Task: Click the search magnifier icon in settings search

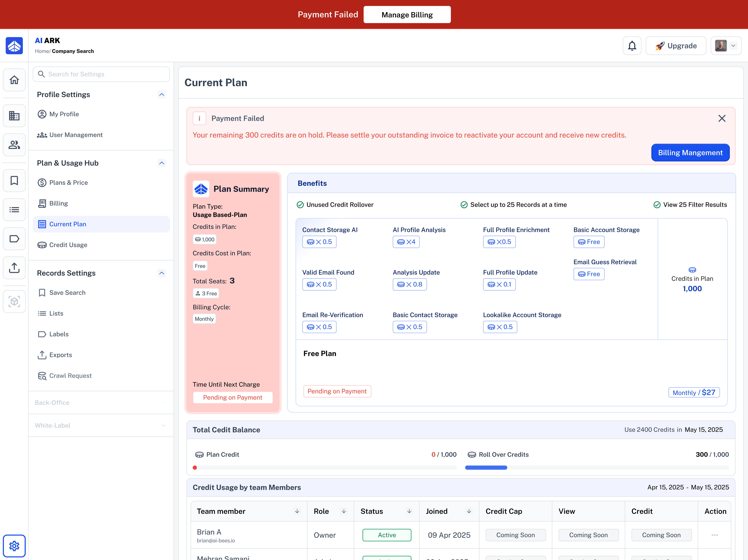Action: (x=41, y=74)
